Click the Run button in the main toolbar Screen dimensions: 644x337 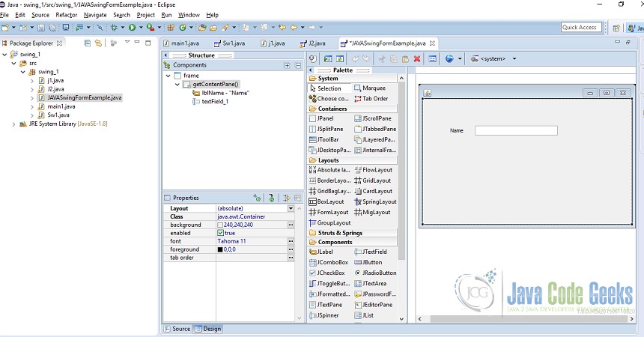[132, 28]
